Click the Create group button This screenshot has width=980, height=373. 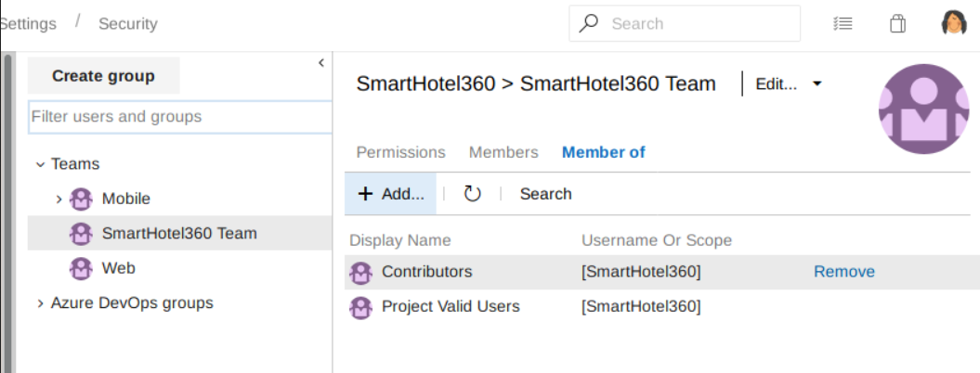(x=103, y=76)
